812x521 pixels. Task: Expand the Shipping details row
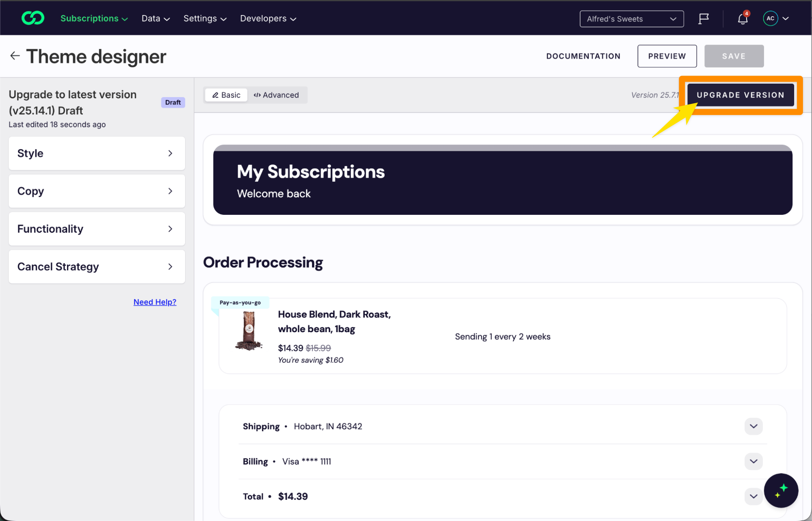point(753,426)
